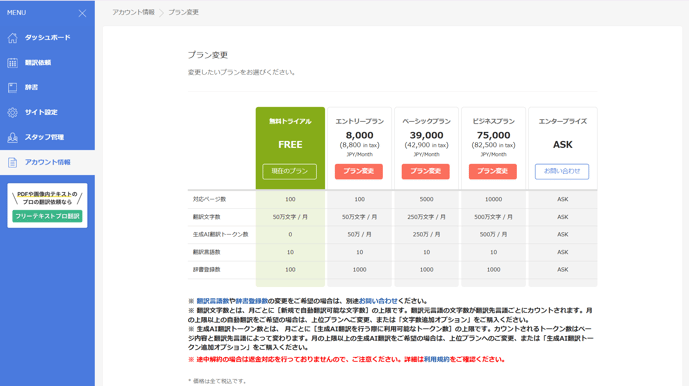Click 5000 pages cell for ベーシックプラン
Image resolution: width=689 pixels, height=386 pixels.
(426, 200)
